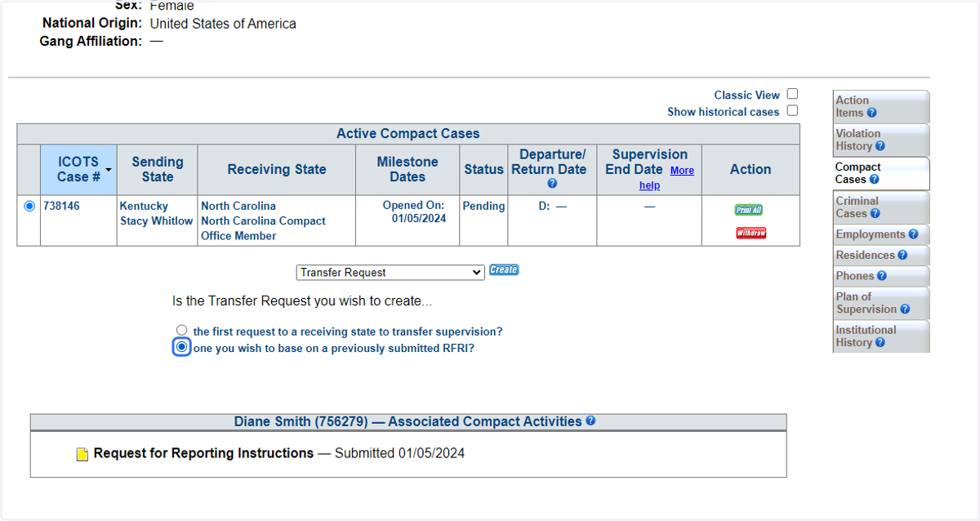Viewport: 980px width, 521px height.
Task: Choose the option based on previously submitted RFRI
Action: pos(181,347)
